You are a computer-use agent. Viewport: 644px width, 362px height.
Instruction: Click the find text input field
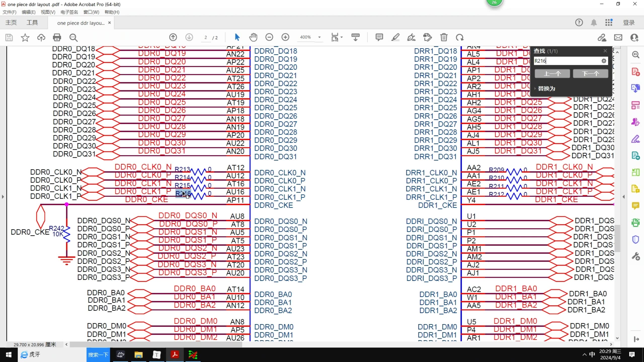(566, 61)
